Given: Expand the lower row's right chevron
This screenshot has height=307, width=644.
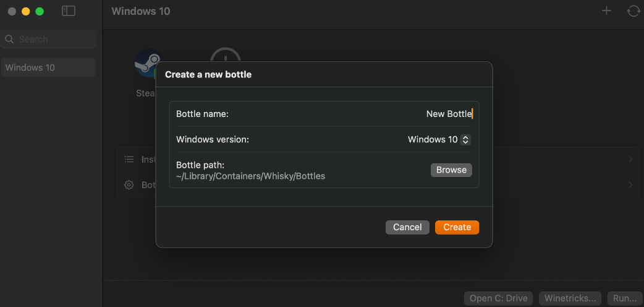Looking at the screenshot, I should 630,184.
